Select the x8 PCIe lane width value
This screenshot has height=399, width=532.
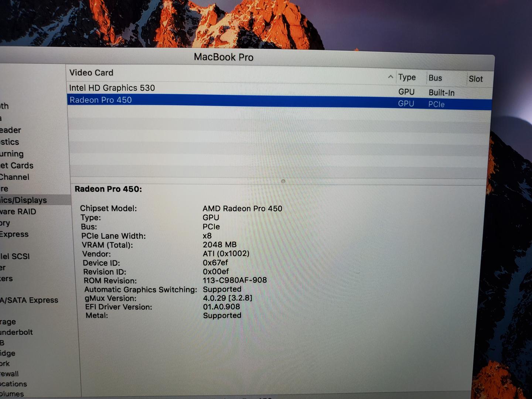207,236
